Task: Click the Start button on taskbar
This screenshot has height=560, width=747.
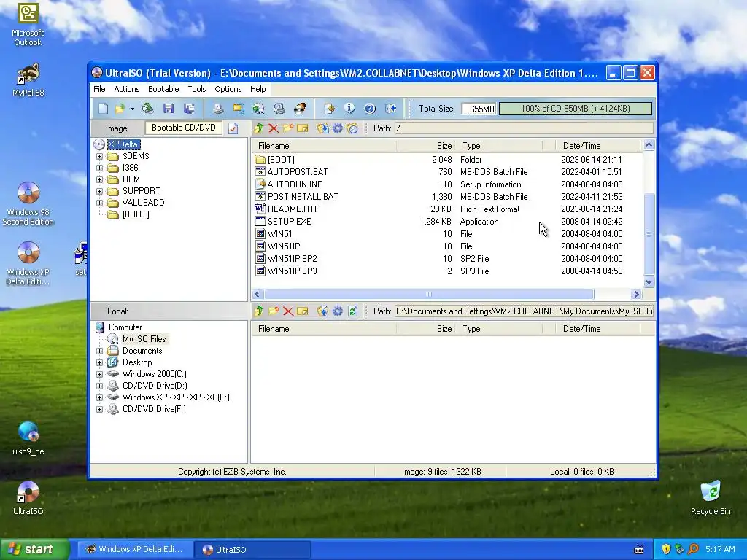Action: [35, 549]
